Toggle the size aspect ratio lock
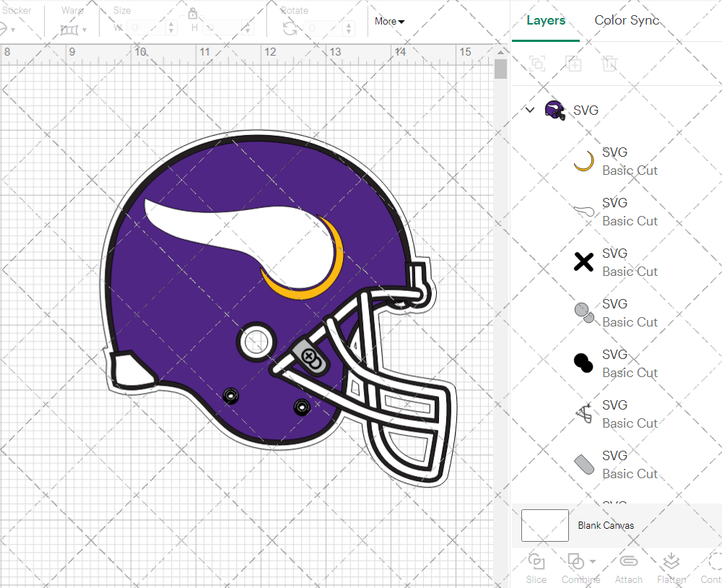Viewport: 722px width, 588px height. tap(193, 14)
